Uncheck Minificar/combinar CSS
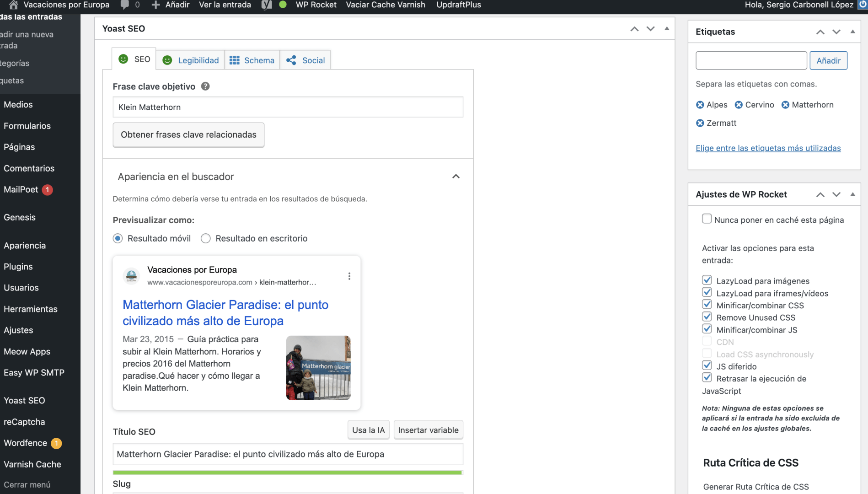This screenshot has width=868, height=494. 707,304
